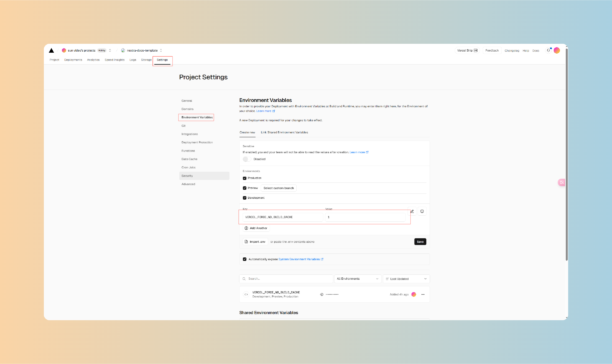The height and width of the screenshot is (364, 612).
Task: Click the edit pencil icon beside Value
Action: (412, 212)
